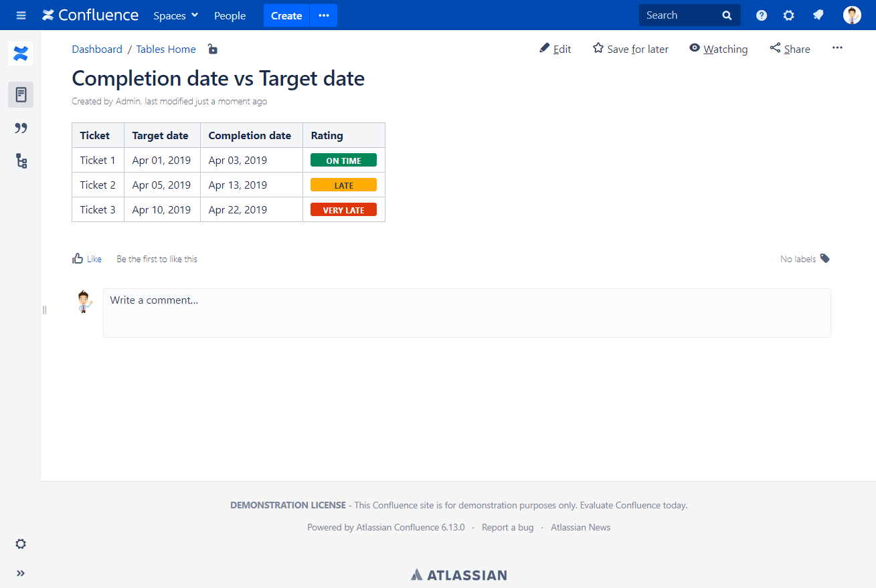
Task: Click the Write a comment field
Action: [466, 312]
